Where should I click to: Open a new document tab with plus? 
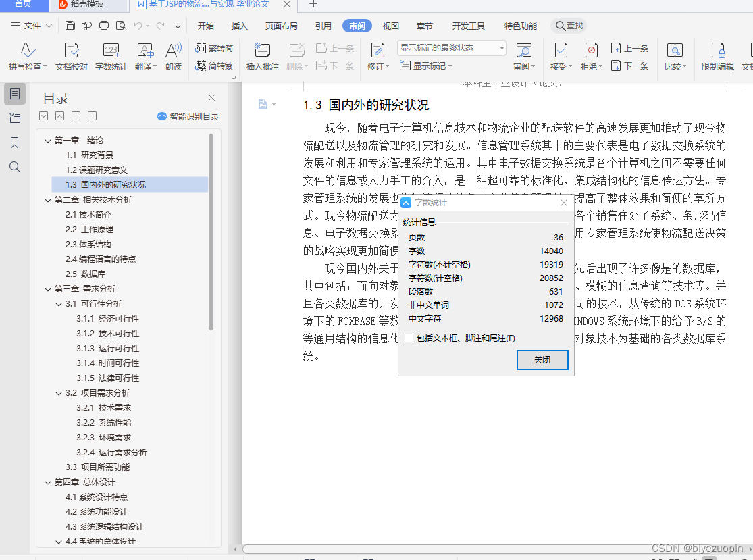[313, 4]
